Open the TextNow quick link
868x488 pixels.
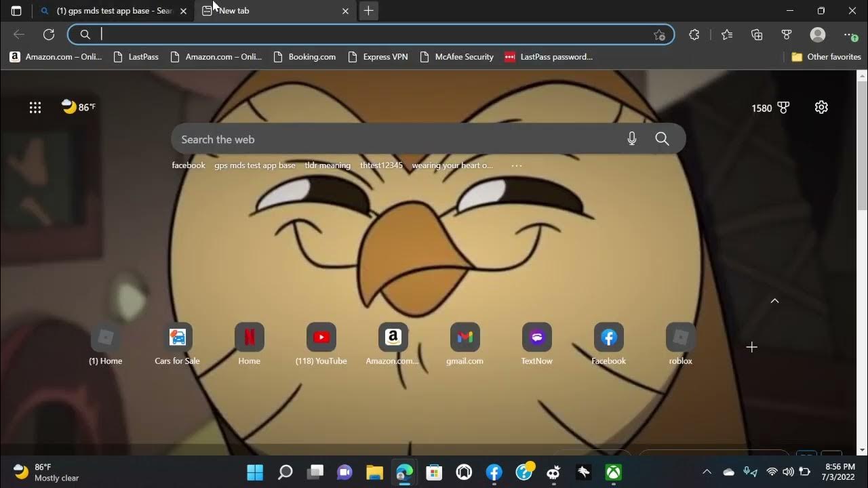point(537,344)
